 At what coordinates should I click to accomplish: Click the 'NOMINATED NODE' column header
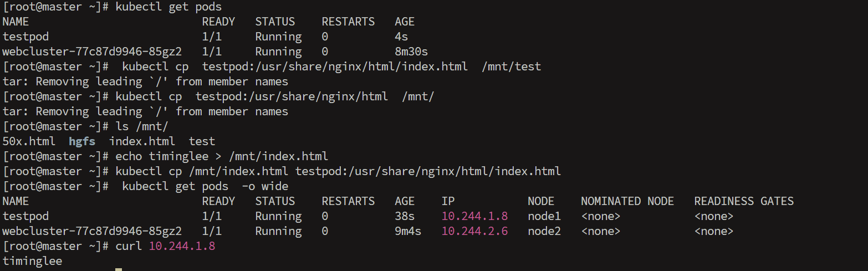pos(627,202)
